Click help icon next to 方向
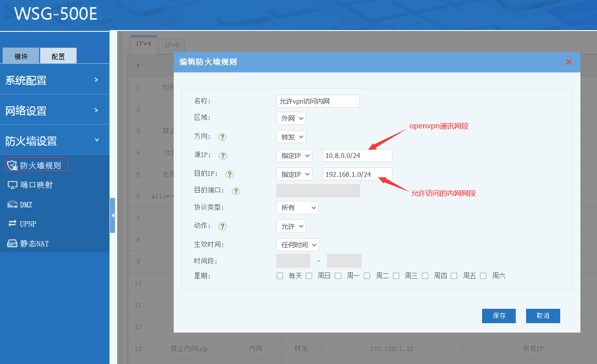This screenshot has height=364, width=597. tap(222, 137)
